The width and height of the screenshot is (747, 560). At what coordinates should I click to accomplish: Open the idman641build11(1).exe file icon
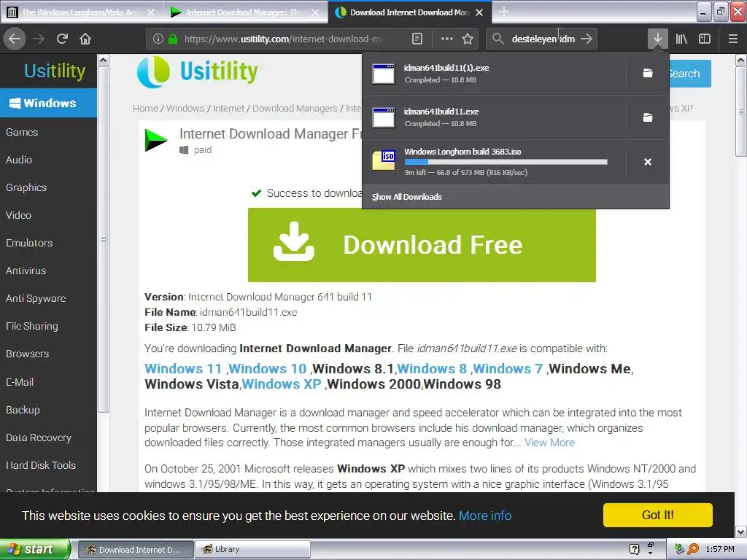coord(384,74)
